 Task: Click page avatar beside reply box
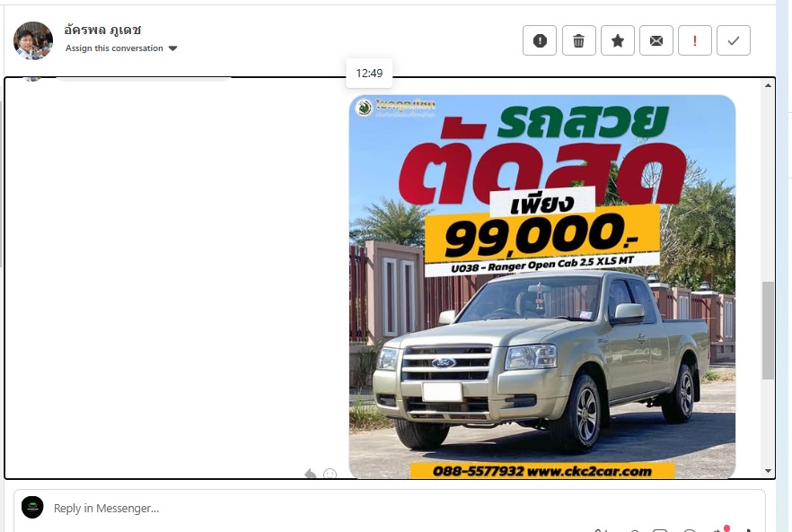pos(32,507)
